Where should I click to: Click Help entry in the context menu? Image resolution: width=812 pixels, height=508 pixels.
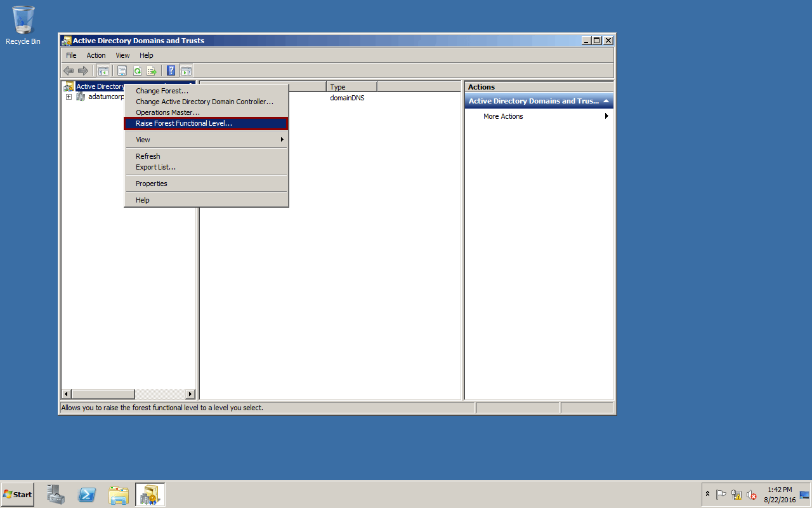(206, 200)
